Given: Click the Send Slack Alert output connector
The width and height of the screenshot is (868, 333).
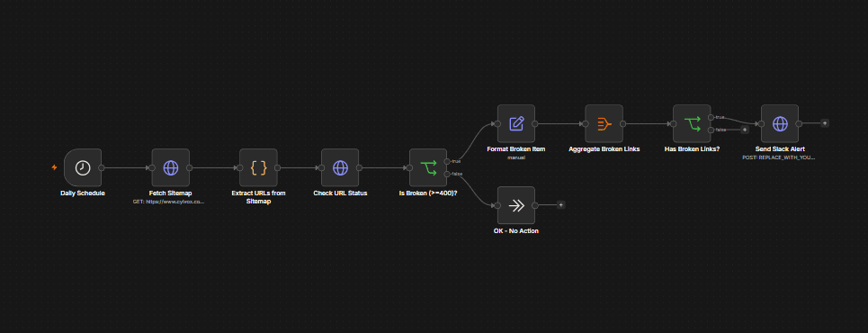Looking at the screenshot, I should tap(799, 123).
